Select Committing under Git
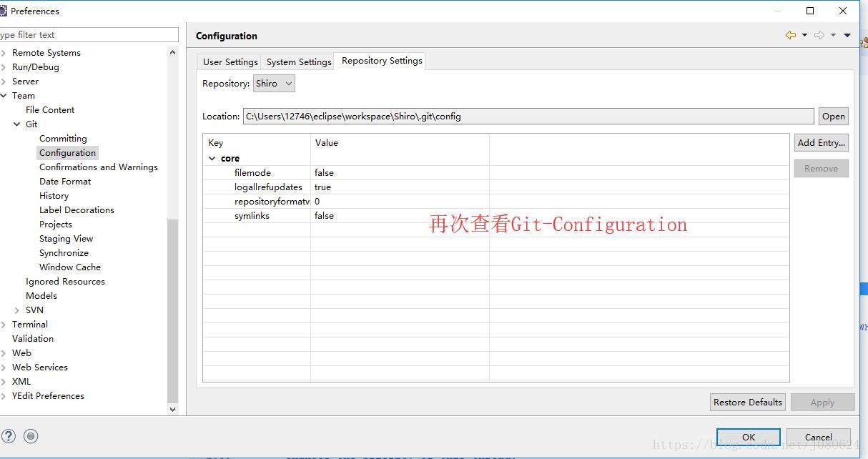Screen dimensions: 868x459 (63, 138)
